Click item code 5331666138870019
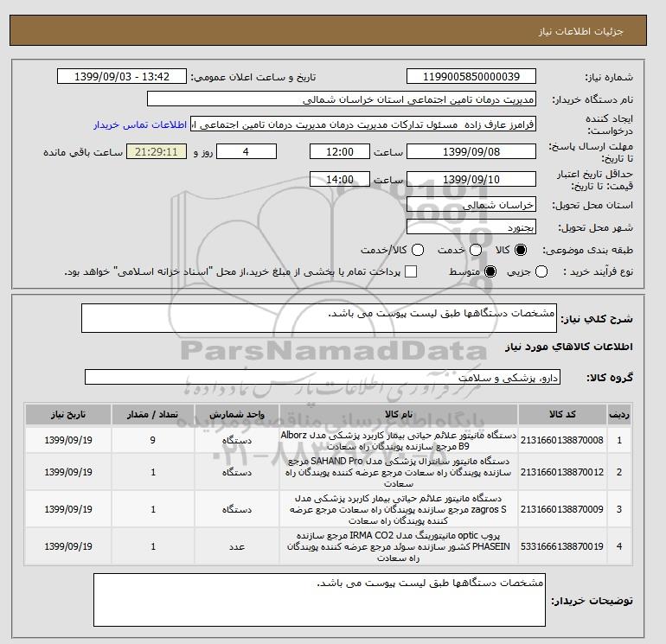This screenshot has width=666, height=644. [x=562, y=546]
